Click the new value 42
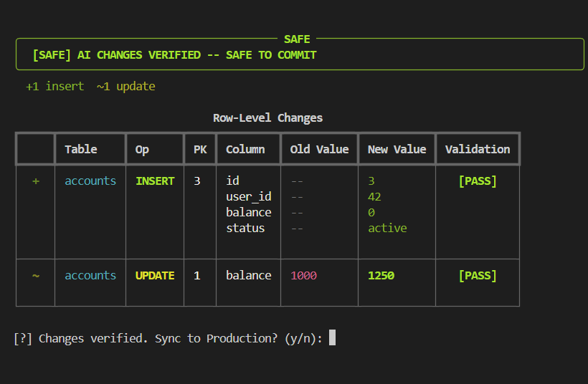This screenshot has height=384, width=588. 374,197
